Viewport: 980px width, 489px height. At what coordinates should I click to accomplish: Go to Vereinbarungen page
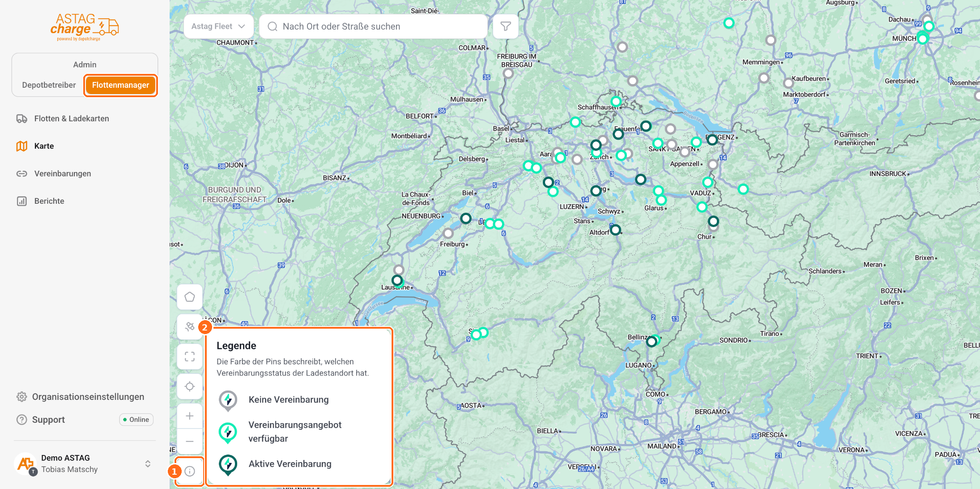coord(63,174)
